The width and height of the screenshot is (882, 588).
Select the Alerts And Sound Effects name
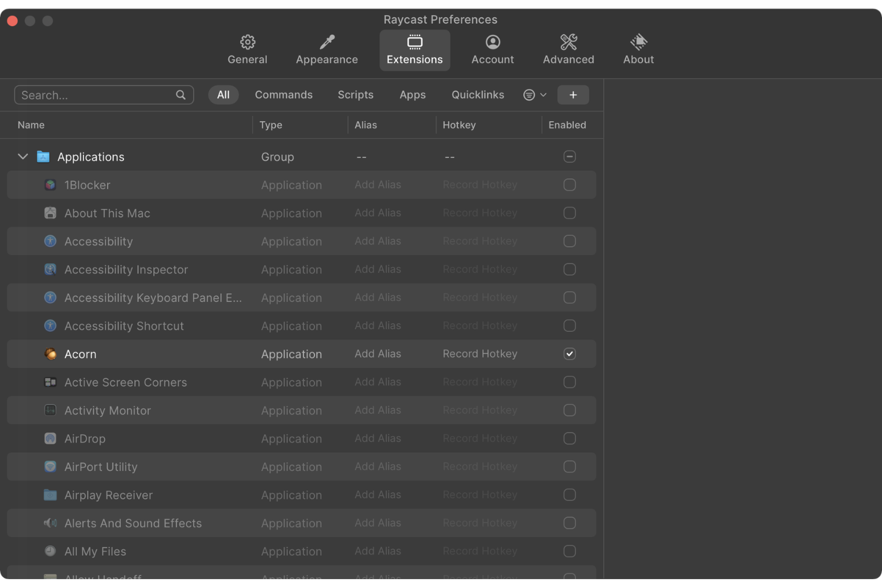pos(133,523)
